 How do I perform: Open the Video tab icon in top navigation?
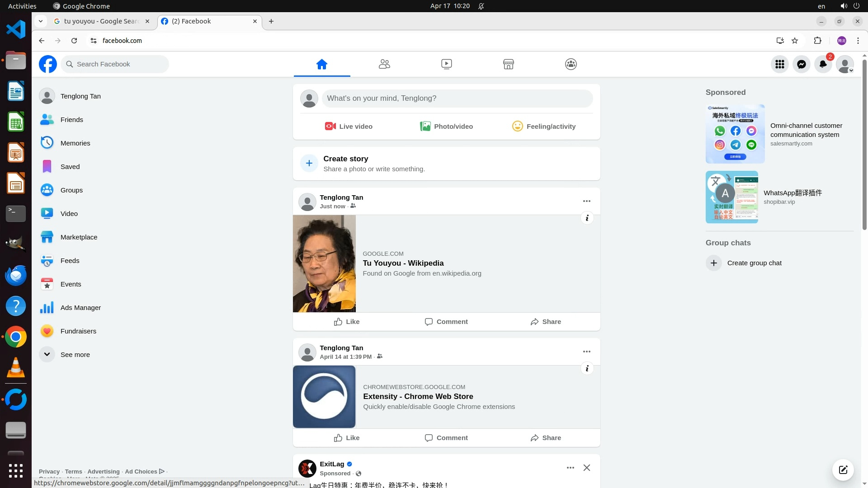pos(446,64)
